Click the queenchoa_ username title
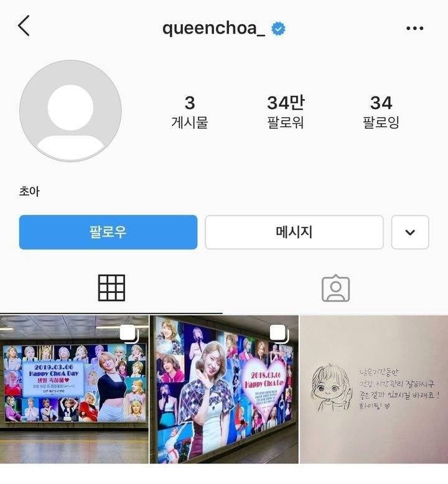Screen dimensions: 448x484 (x=213, y=29)
